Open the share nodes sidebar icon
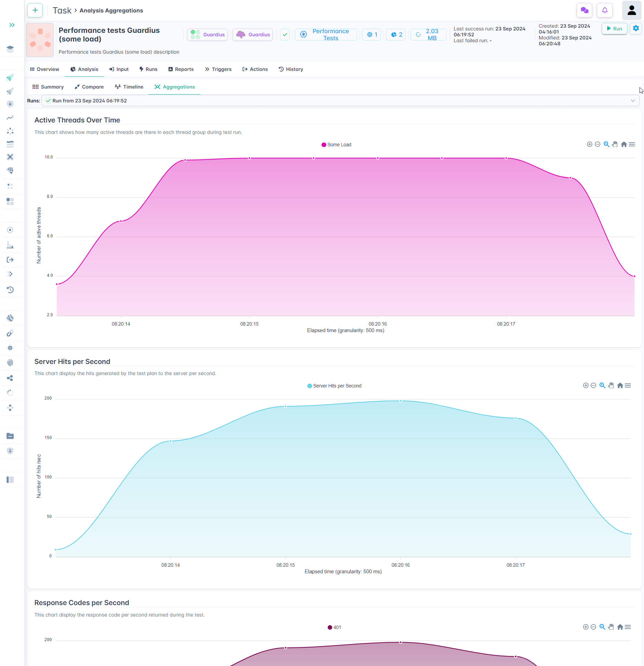 pyautogui.click(x=10, y=378)
